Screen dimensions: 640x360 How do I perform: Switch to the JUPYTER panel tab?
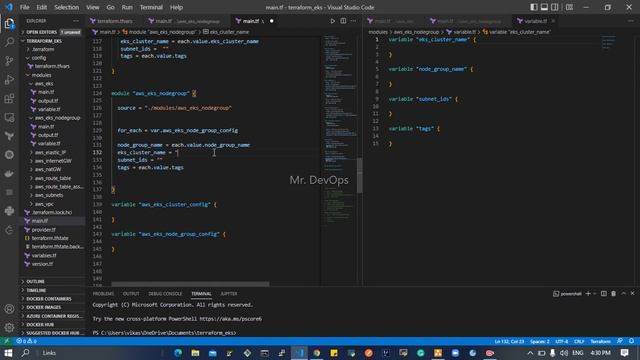(x=229, y=293)
